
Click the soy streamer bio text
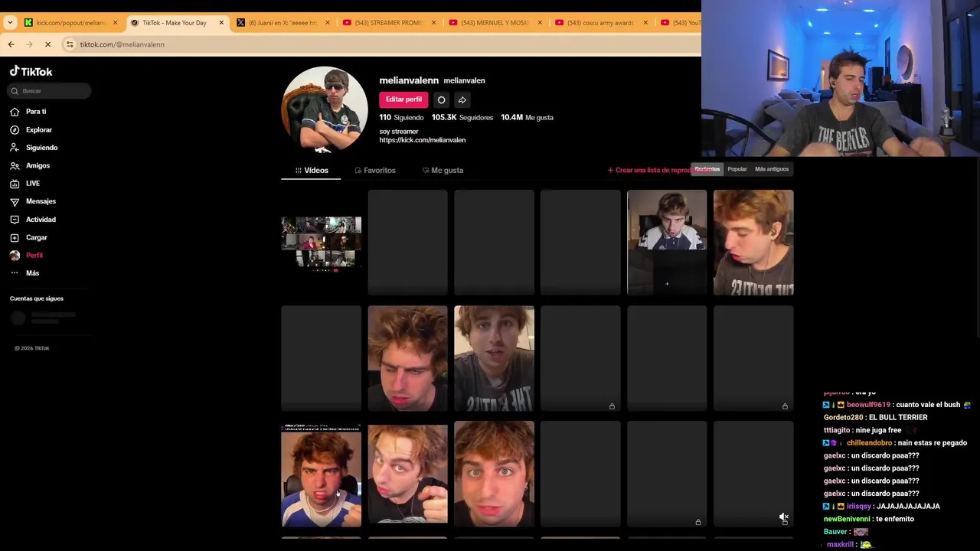[x=399, y=132]
